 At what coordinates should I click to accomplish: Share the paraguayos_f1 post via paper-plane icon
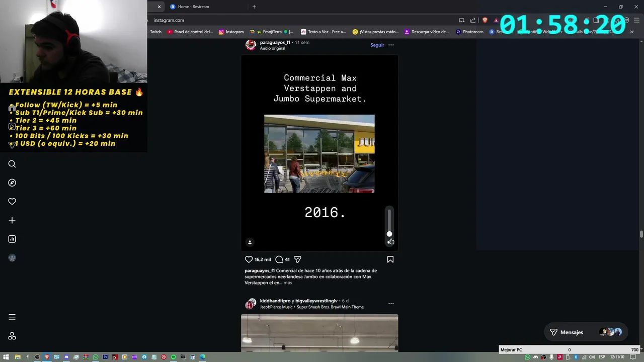[297, 259]
